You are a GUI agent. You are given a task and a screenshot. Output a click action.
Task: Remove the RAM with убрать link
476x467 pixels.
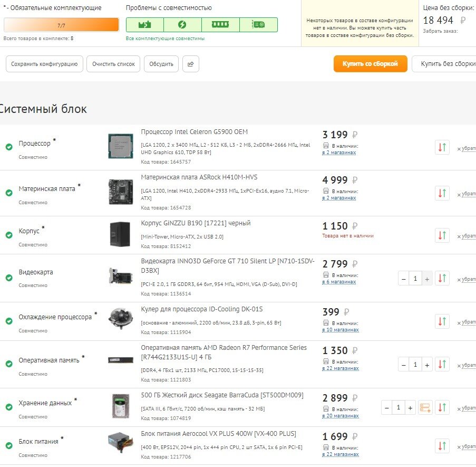pos(467,365)
